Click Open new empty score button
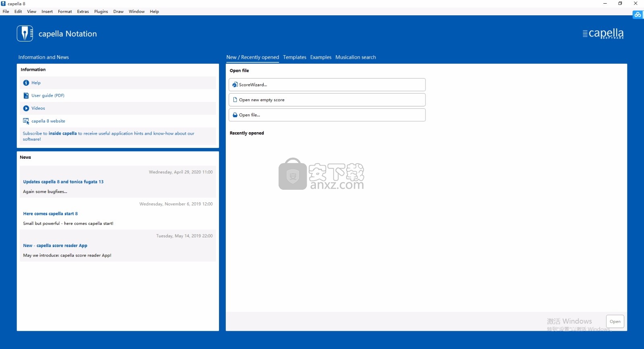Screen dimensions: 644x349 tap(327, 100)
